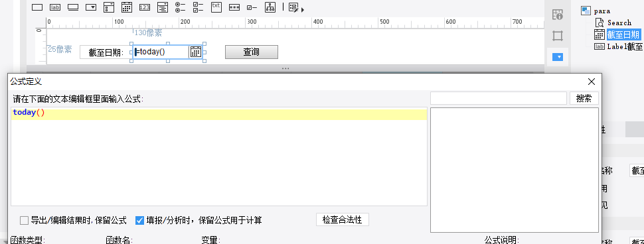
Task: Enable keep formula when exporting/editing results
Action: pos(24,221)
